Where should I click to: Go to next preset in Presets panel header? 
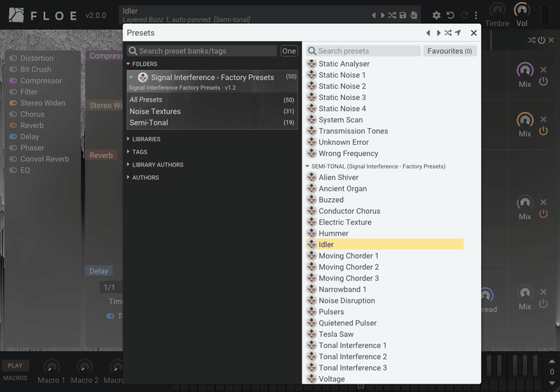[x=438, y=33]
